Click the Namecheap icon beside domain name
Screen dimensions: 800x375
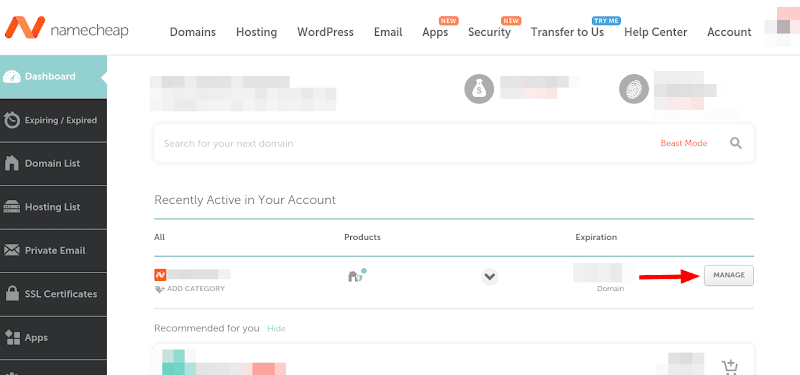(x=160, y=274)
